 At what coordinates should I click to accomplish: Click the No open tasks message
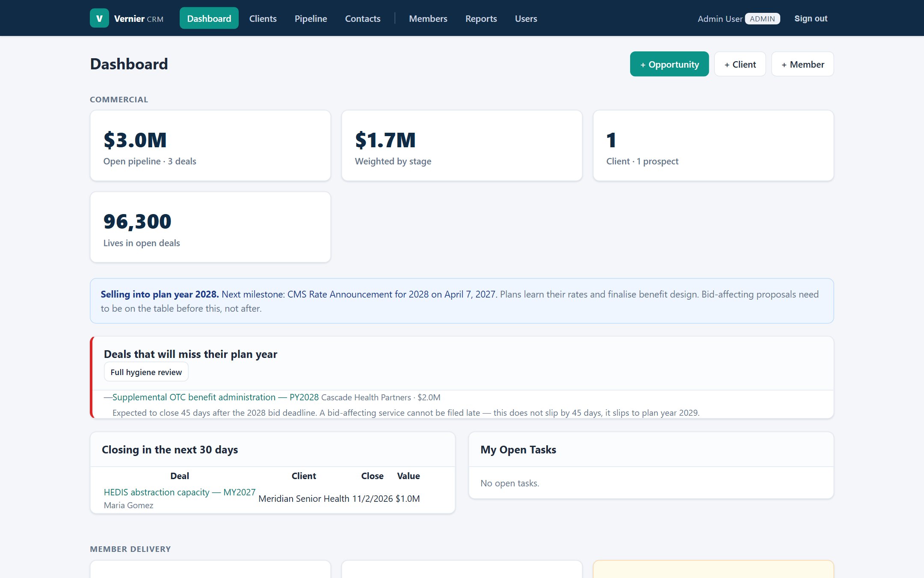pyautogui.click(x=509, y=483)
